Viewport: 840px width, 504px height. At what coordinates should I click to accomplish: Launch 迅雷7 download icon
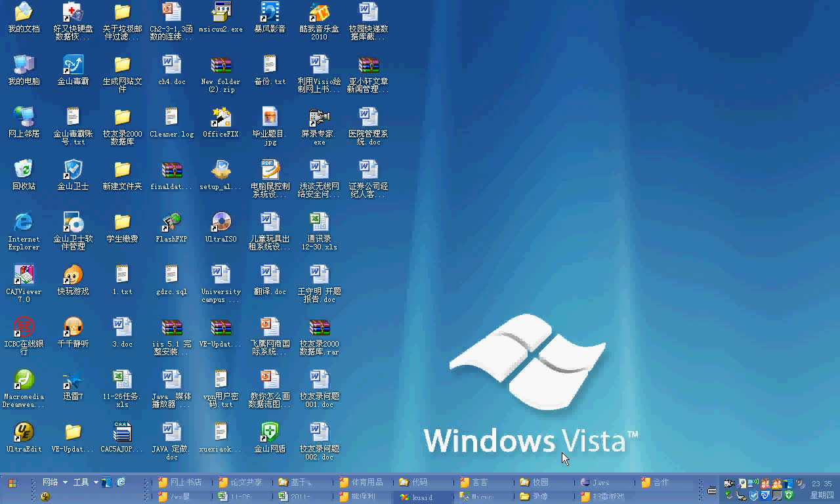tap(73, 386)
